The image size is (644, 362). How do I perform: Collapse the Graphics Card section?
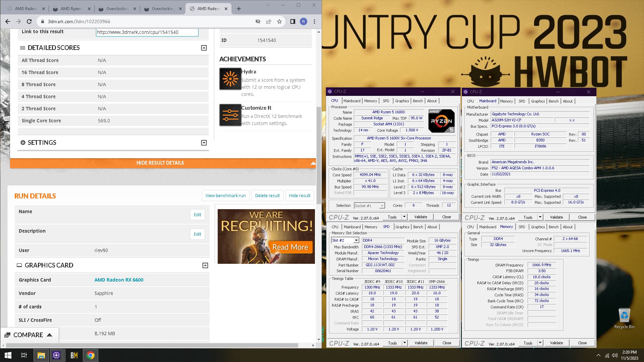(205, 265)
